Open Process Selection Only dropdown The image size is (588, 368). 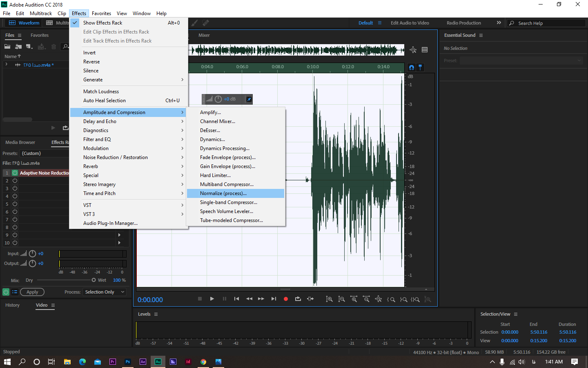point(105,292)
